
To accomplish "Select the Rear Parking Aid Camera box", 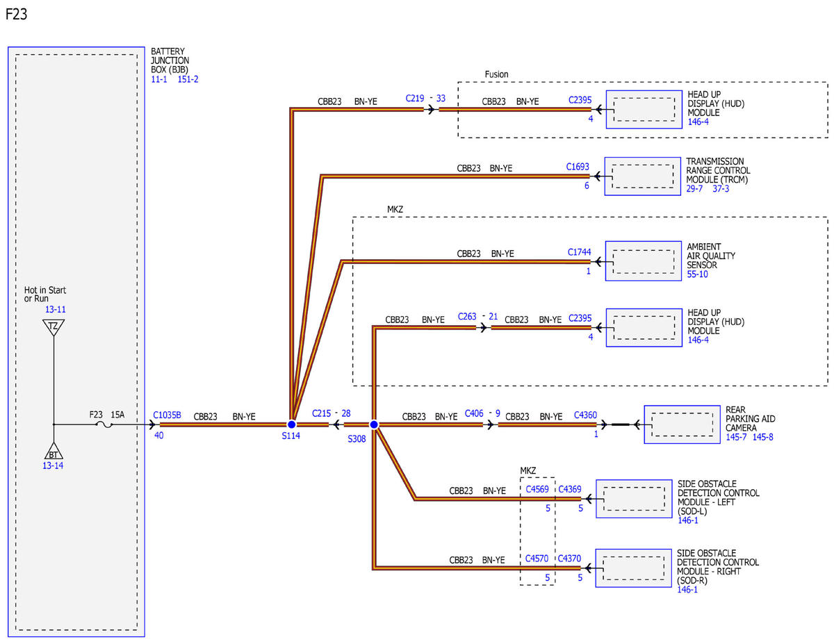I will (x=681, y=424).
